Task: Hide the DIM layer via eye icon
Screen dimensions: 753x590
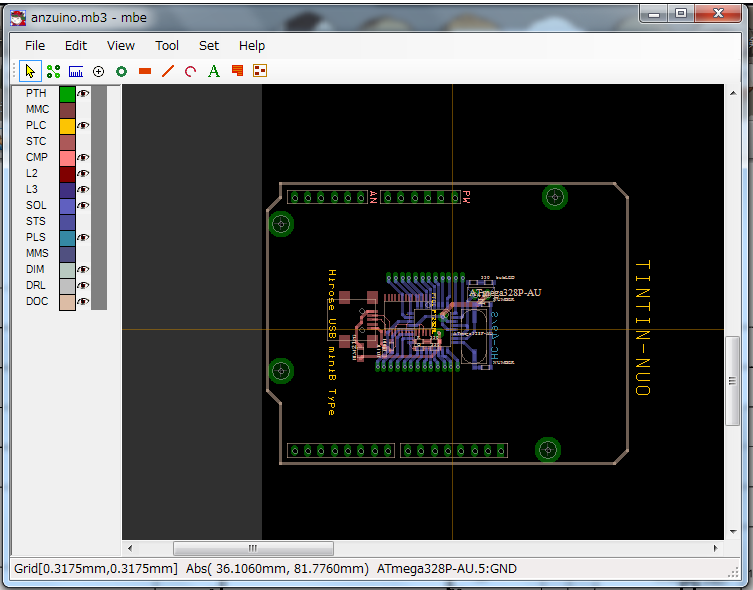Action: point(83,269)
